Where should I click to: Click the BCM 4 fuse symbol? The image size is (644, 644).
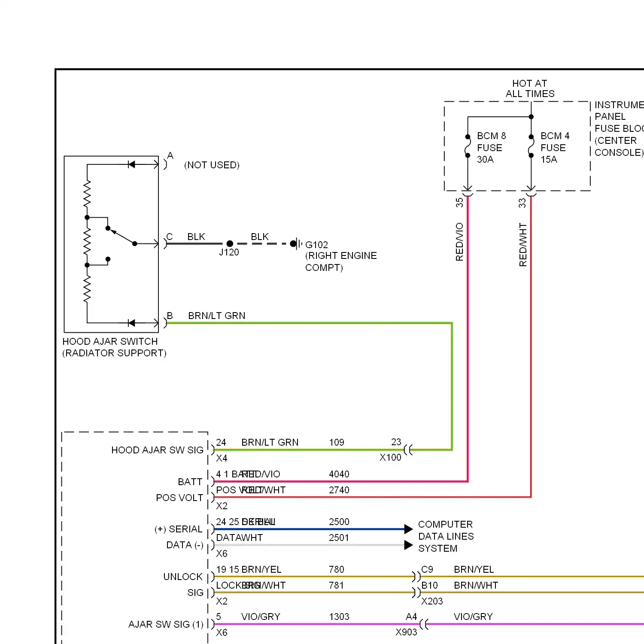(x=531, y=146)
